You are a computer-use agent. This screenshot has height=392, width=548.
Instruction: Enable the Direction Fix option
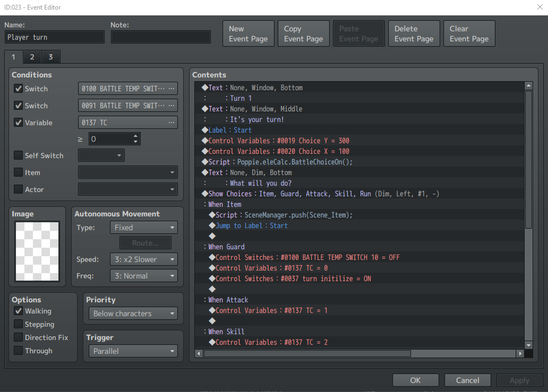[19, 337]
